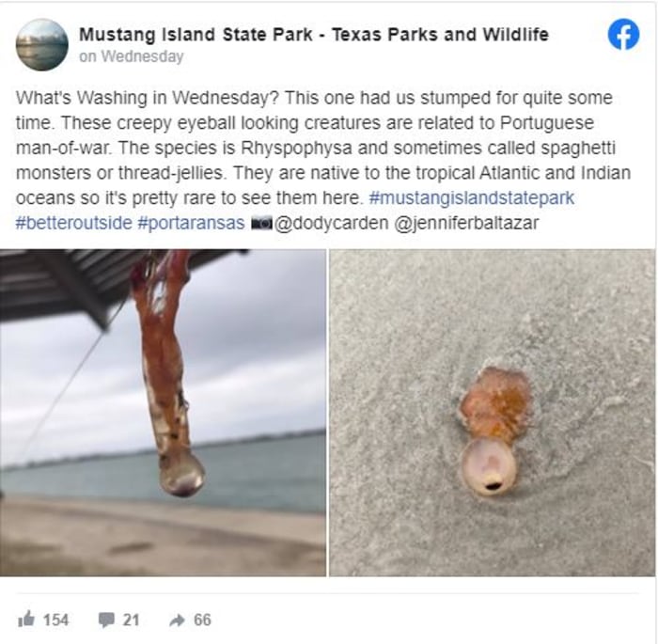This screenshot has height=644, width=658.
Task: Click the "on Wednesday" post timestamp
Action: [131, 56]
